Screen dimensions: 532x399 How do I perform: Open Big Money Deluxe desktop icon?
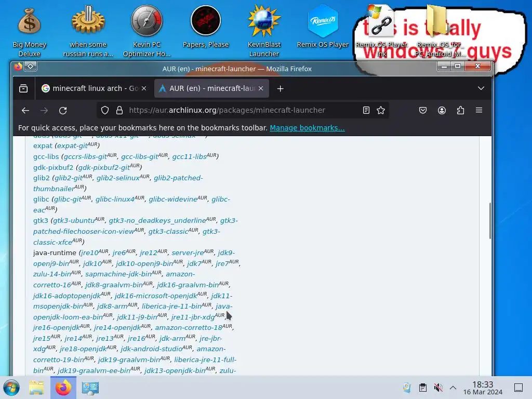(29, 32)
